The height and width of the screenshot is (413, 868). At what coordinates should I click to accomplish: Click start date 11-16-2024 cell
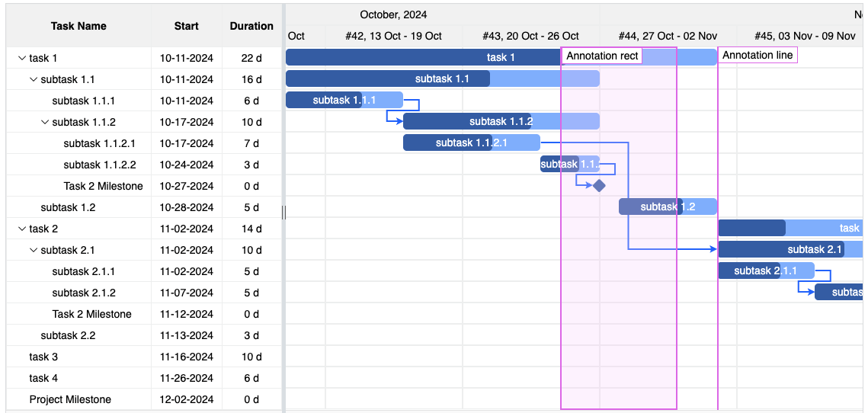(187, 357)
